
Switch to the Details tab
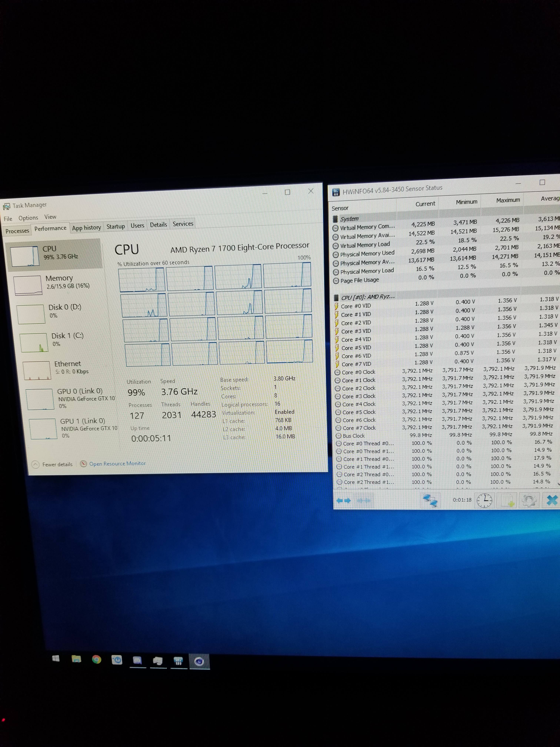coord(158,225)
